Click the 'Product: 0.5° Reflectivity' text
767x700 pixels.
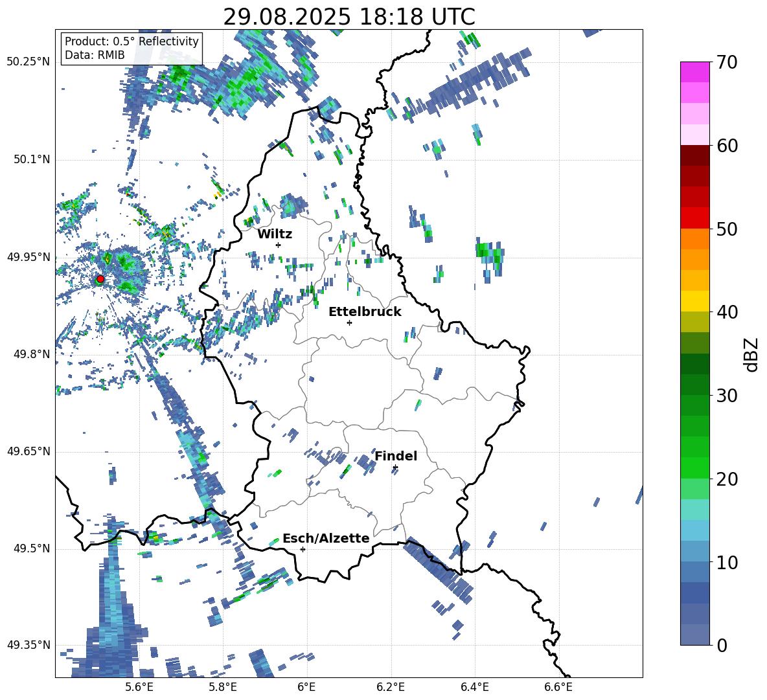point(132,41)
